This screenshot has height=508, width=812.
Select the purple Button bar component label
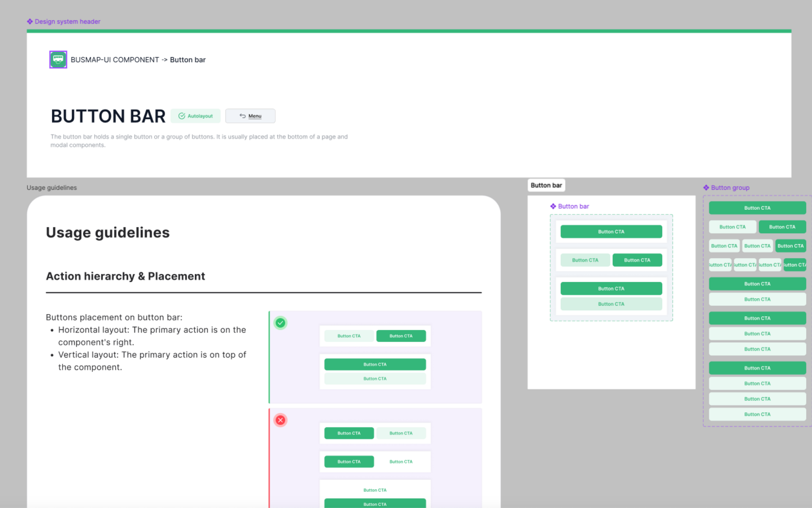pyautogui.click(x=573, y=206)
